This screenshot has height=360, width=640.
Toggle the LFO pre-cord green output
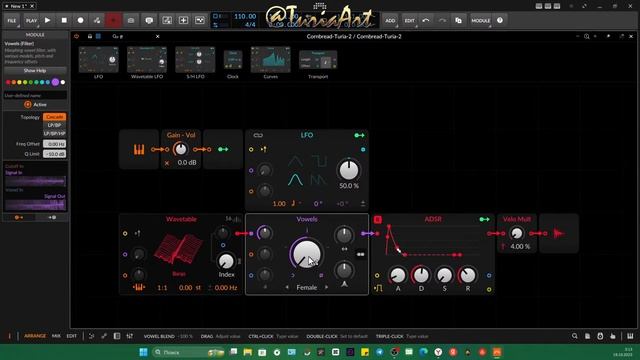click(359, 135)
